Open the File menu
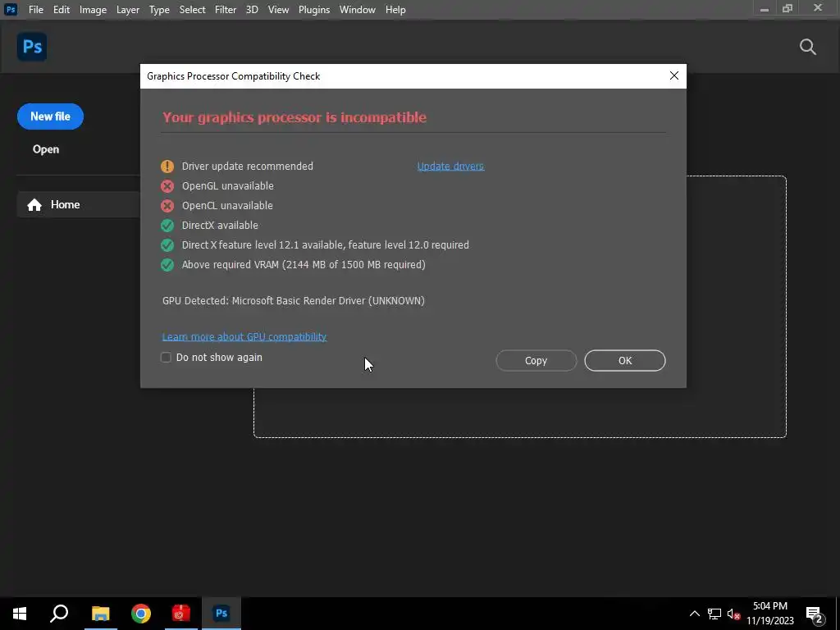This screenshot has height=630, width=840. click(x=36, y=10)
